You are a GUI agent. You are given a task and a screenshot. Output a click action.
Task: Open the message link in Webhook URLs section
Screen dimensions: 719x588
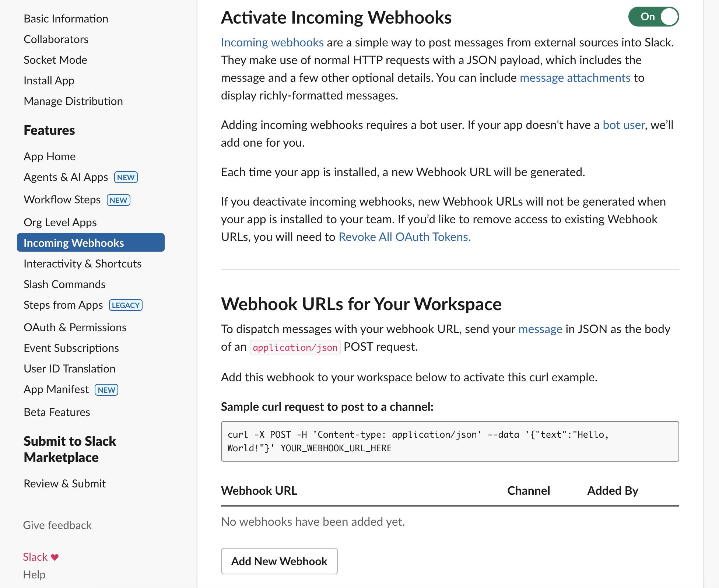[x=540, y=329]
